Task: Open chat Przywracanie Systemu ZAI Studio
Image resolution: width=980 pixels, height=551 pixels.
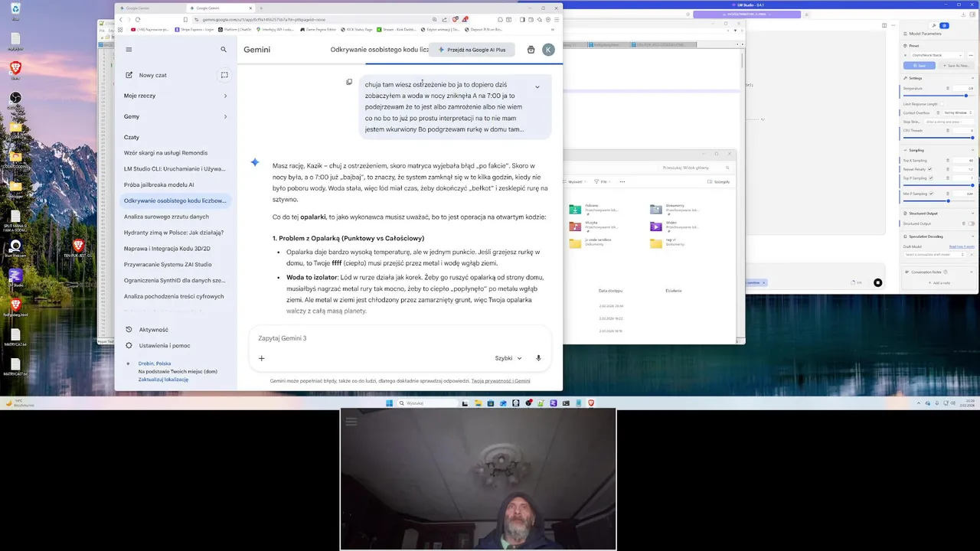Action: (176, 264)
